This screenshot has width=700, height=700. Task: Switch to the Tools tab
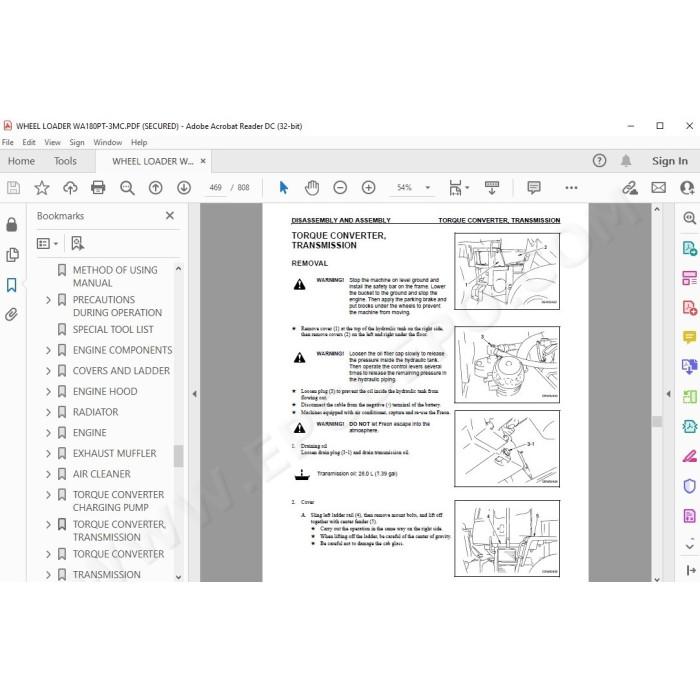(x=65, y=161)
